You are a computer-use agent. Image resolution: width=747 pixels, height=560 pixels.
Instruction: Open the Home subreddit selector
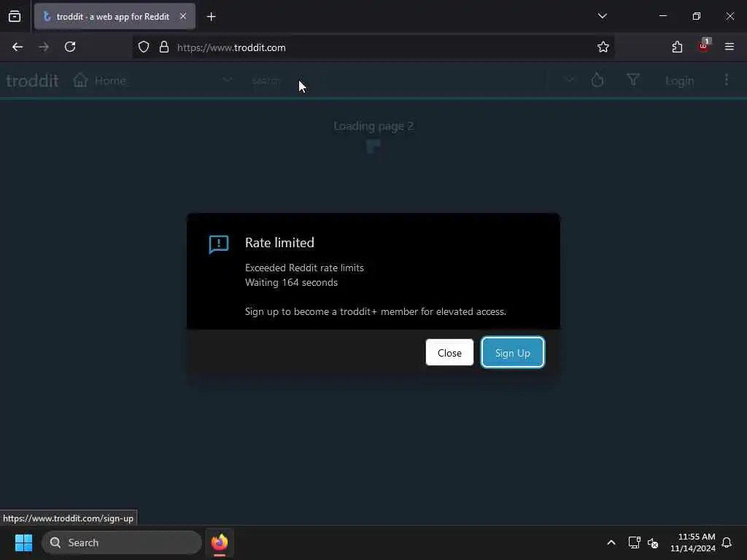153,80
